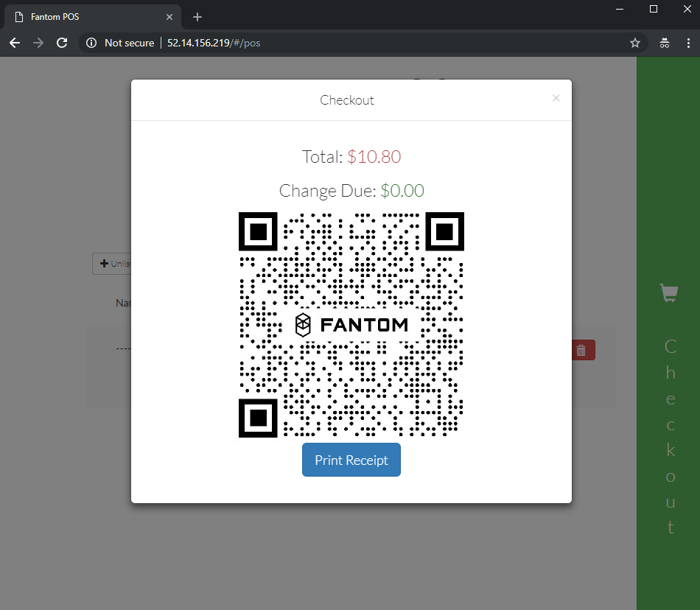
Task: Click the browser forward arrow
Action: click(38, 43)
